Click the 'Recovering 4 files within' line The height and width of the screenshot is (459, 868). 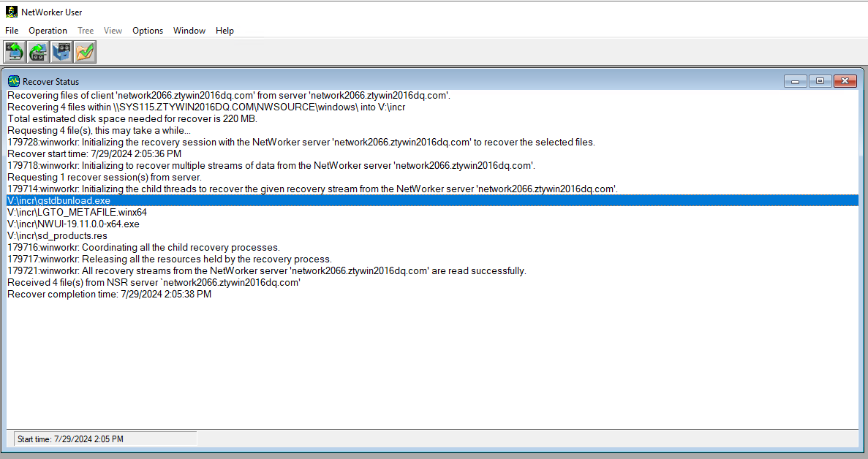tap(206, 107)
